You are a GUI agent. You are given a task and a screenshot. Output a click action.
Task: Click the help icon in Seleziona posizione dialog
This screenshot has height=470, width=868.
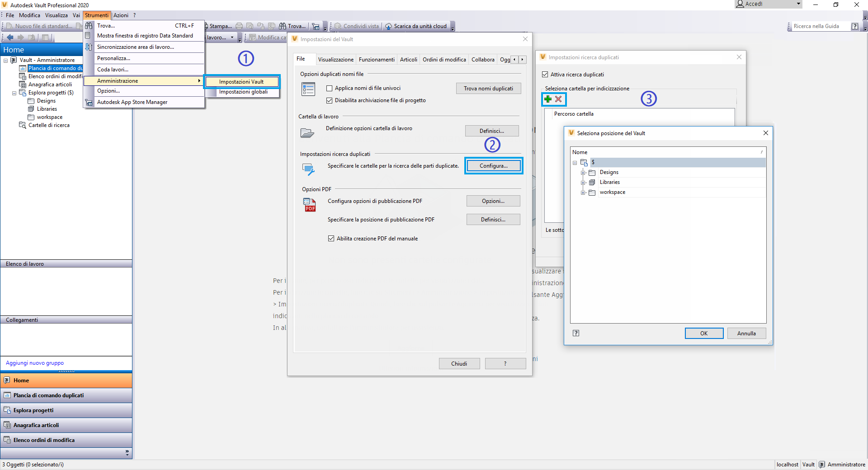576,333
